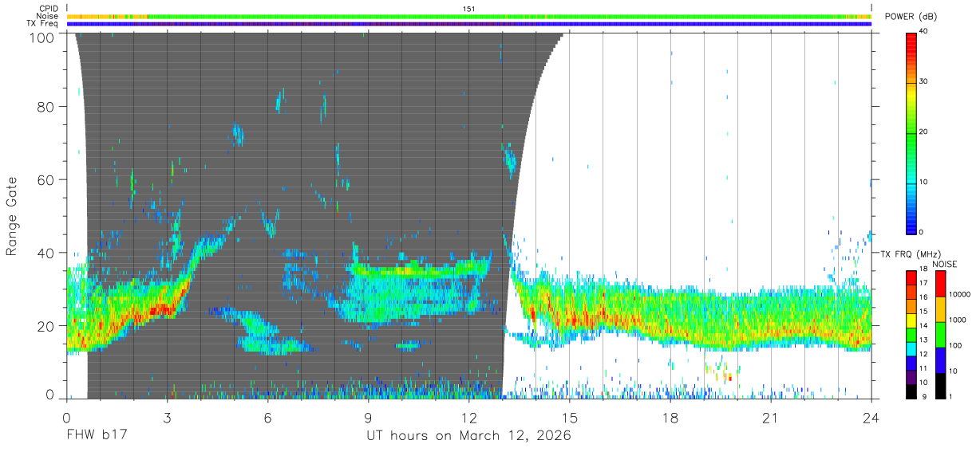Click the NOISE legend title
The image size is (980, 452).
pos(945,264)
